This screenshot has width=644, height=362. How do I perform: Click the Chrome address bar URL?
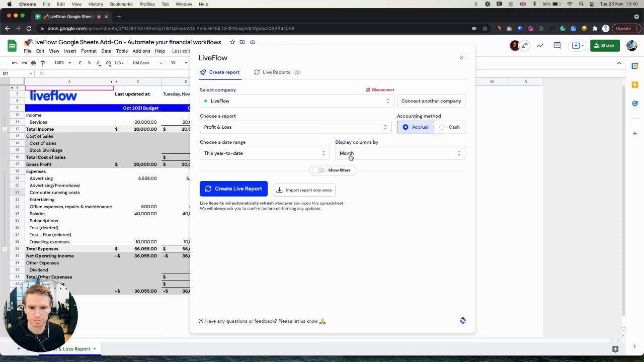tap(171, 29)
